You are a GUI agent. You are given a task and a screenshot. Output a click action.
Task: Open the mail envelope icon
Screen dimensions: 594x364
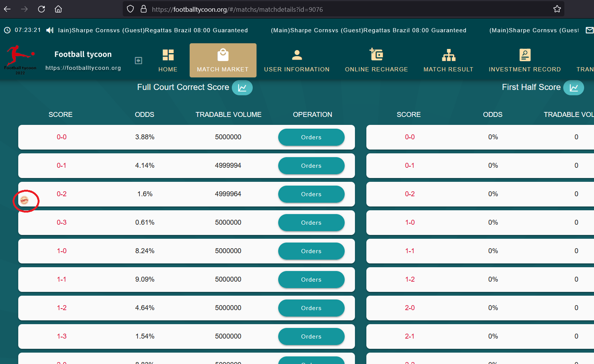[x=589, y=30]
